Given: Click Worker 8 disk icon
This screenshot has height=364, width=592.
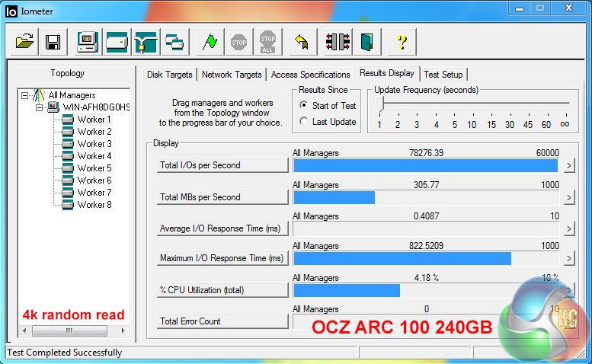Looking at the screenshot, I should tap(68, 205).
